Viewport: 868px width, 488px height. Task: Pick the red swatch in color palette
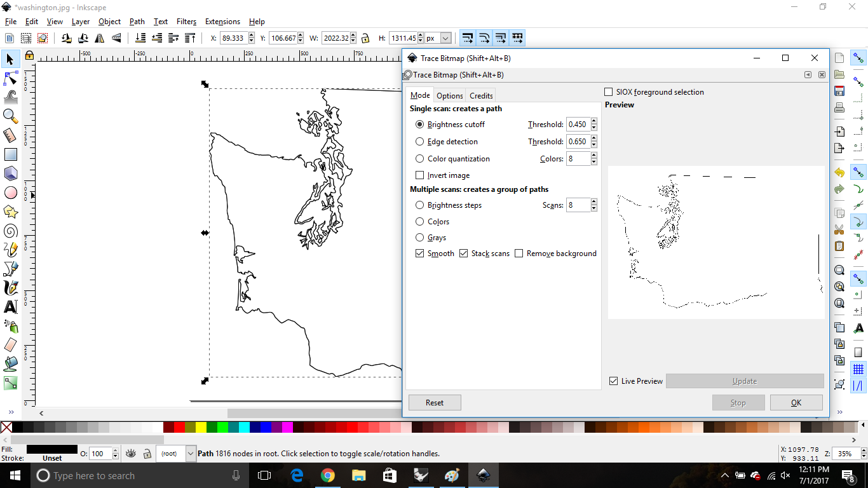click(x=179, y=427)
